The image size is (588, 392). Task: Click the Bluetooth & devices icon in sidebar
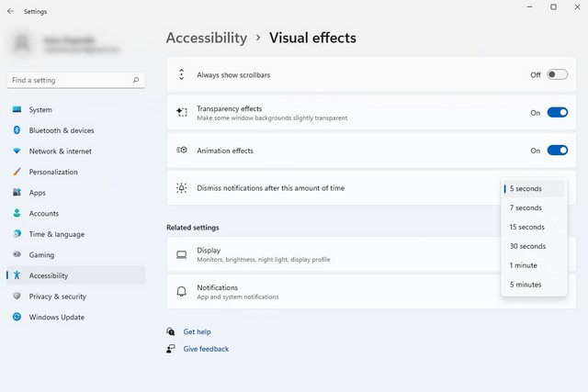(x=17, y=130)
